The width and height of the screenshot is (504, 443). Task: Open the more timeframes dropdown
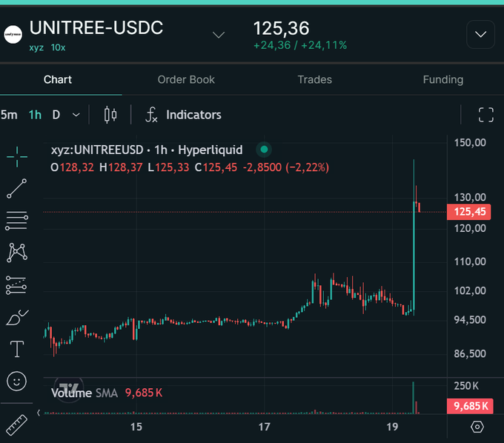pyautogui.click(x=76, y=115)
